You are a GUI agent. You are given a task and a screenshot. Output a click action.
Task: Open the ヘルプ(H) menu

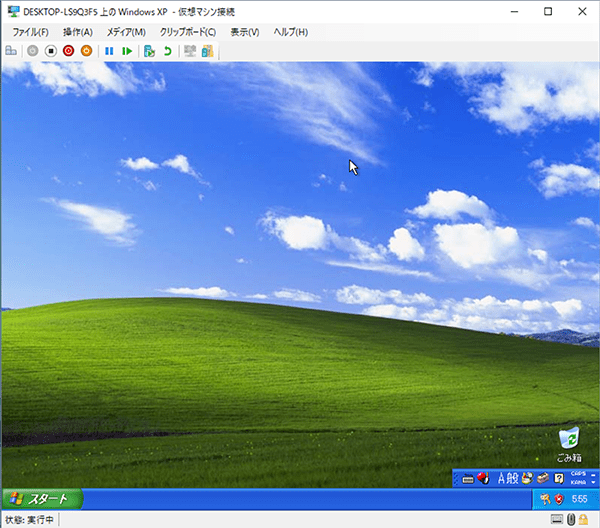coord(291,32)
